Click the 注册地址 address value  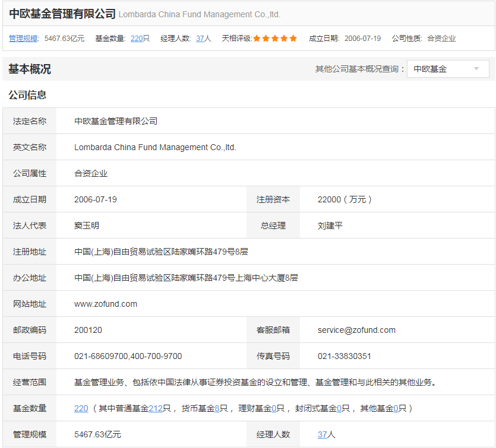pyautogui.click(x=161, y=252)
